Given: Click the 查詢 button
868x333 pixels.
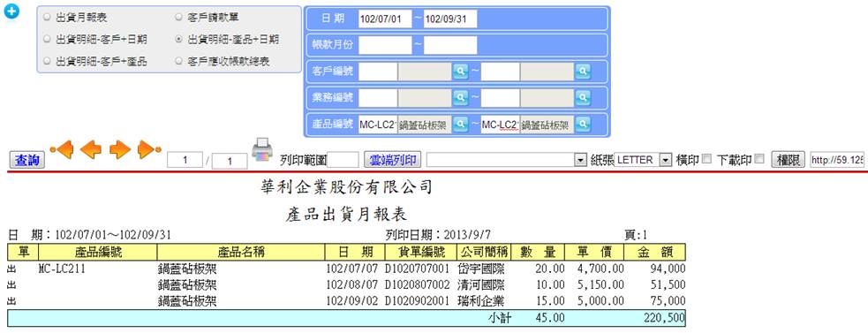Looking at the screenshot, I should (27, 161).
